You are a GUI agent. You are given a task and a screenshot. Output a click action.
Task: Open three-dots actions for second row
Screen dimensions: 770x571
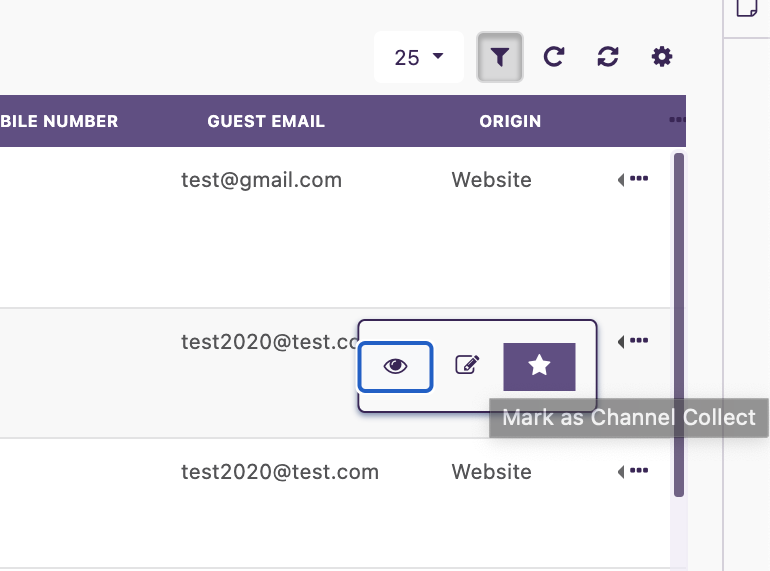[x=633, y=341]
